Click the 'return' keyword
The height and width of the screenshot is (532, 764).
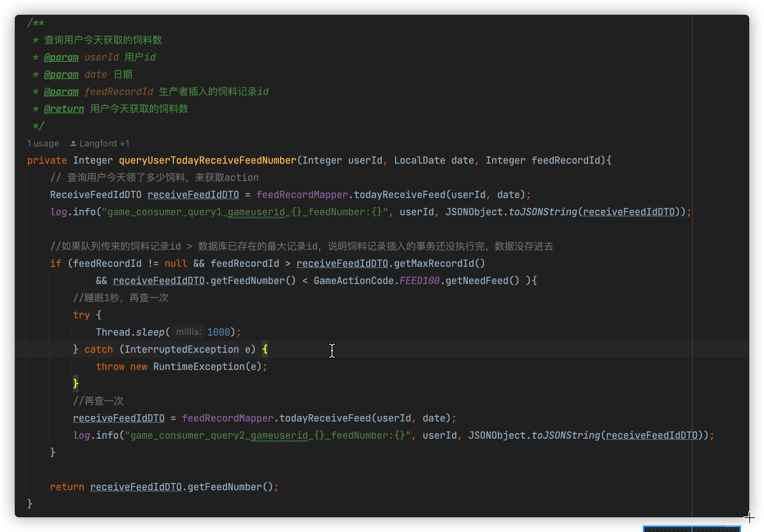pyautogui.click(x=67, y=487)
